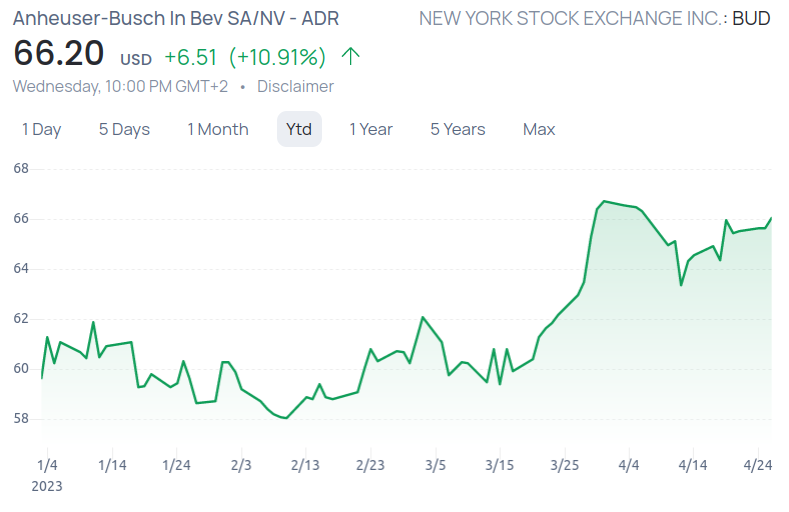Click the 68 y-axis label
This screenshot has width=789, height=512.
pyautogui.click(x=21, y=168)
